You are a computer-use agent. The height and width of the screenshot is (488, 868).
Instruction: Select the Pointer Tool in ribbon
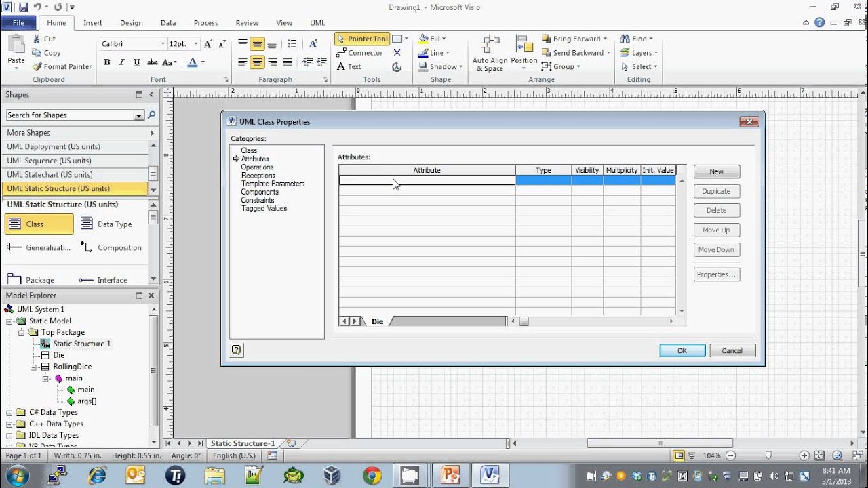(362, 39)
